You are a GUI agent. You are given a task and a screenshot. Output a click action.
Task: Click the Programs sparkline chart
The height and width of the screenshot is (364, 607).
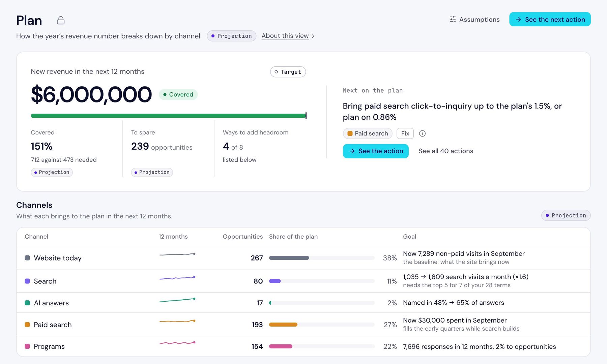coord(177,343)
